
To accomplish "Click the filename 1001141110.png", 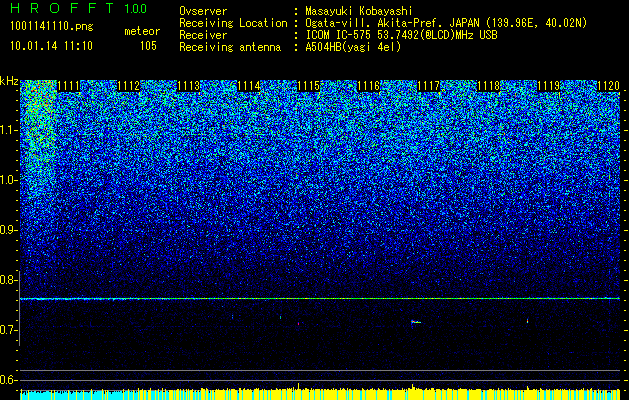I will 51,27.
